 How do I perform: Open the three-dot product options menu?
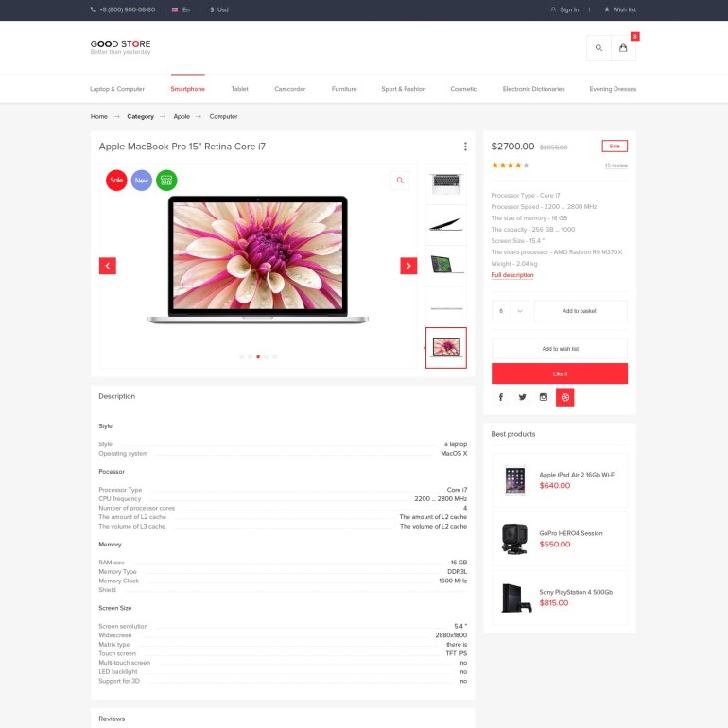click(x=465, y=147)
